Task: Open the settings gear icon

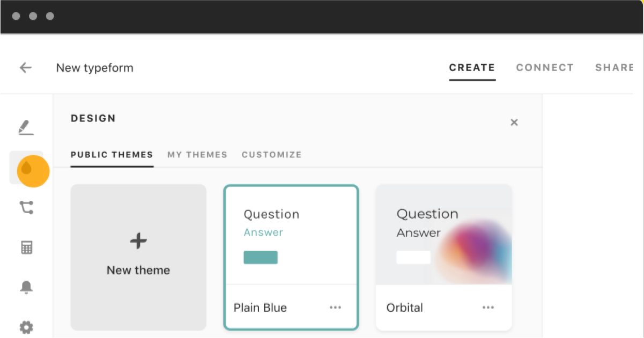Action: pos(26,327)
